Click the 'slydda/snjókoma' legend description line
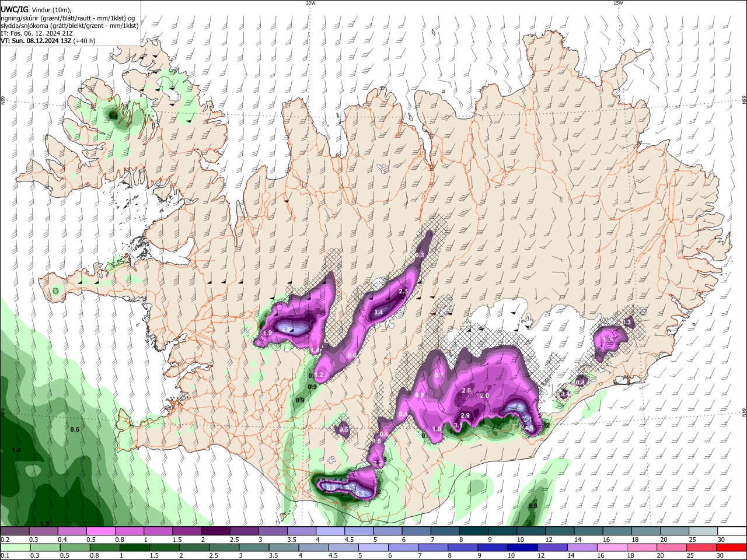The height and width of the screenshot is (560, 747). [69, 26]
